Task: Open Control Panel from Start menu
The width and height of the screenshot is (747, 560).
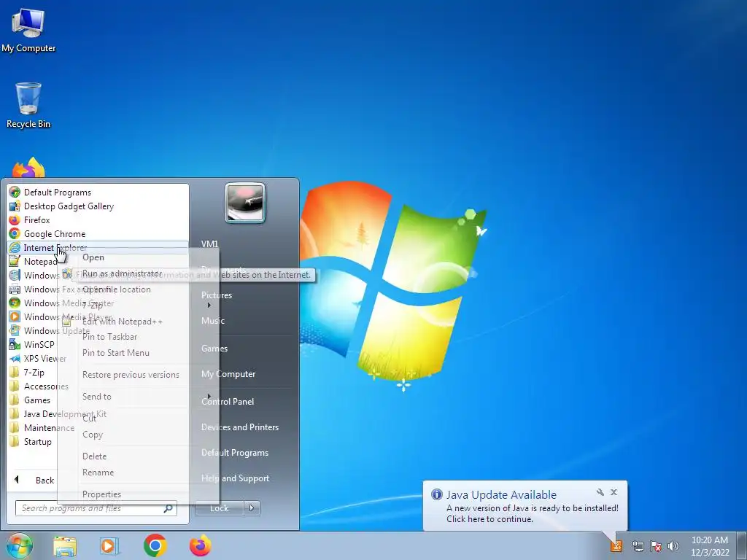Action: (228, 402)
